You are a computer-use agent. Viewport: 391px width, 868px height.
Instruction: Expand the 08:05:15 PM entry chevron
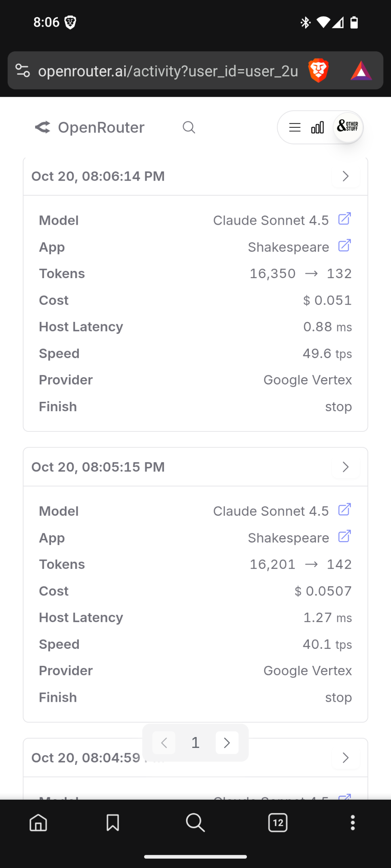coord(345,467)
